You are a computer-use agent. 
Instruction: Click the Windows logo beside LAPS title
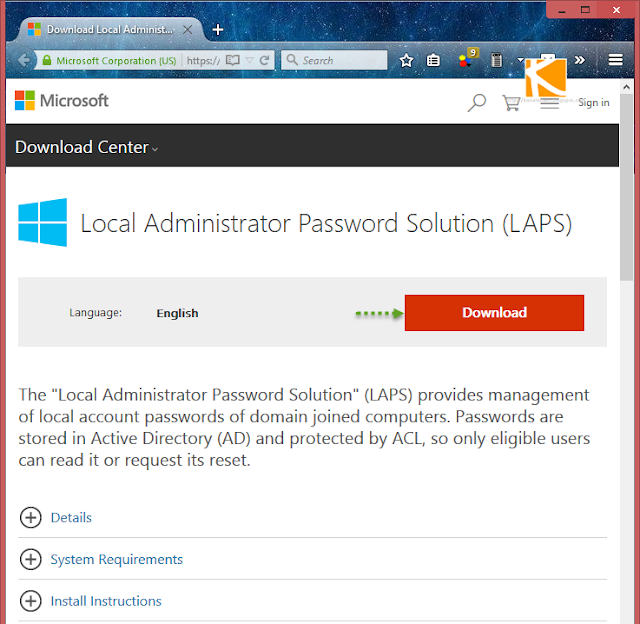43,222
